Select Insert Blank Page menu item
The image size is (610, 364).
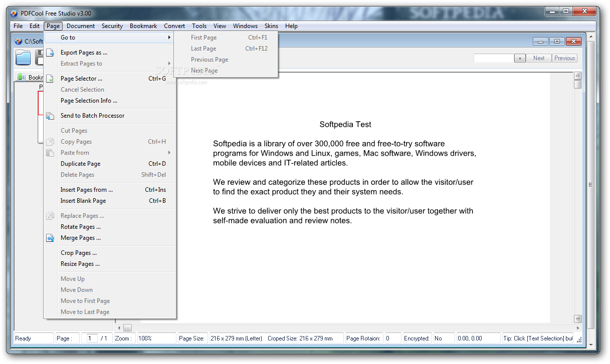pyautogui.click(x=110, y=200)
